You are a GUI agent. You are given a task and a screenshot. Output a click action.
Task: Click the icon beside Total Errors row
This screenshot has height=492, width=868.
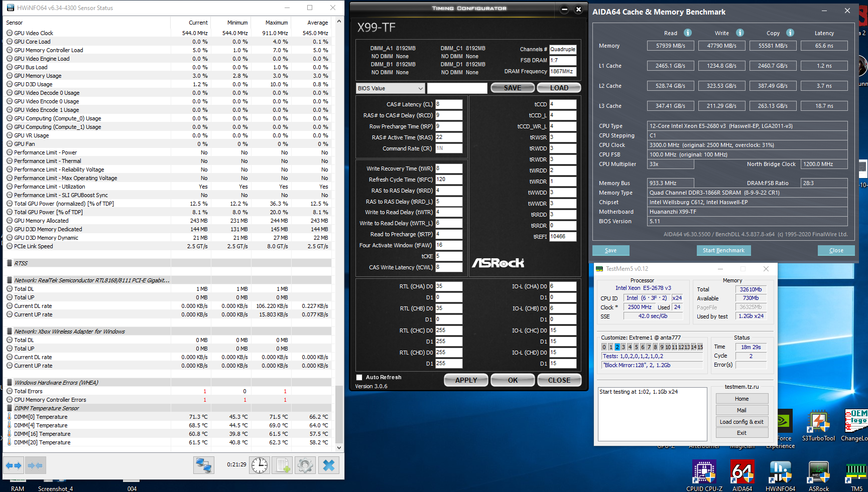tap(10, 391)
